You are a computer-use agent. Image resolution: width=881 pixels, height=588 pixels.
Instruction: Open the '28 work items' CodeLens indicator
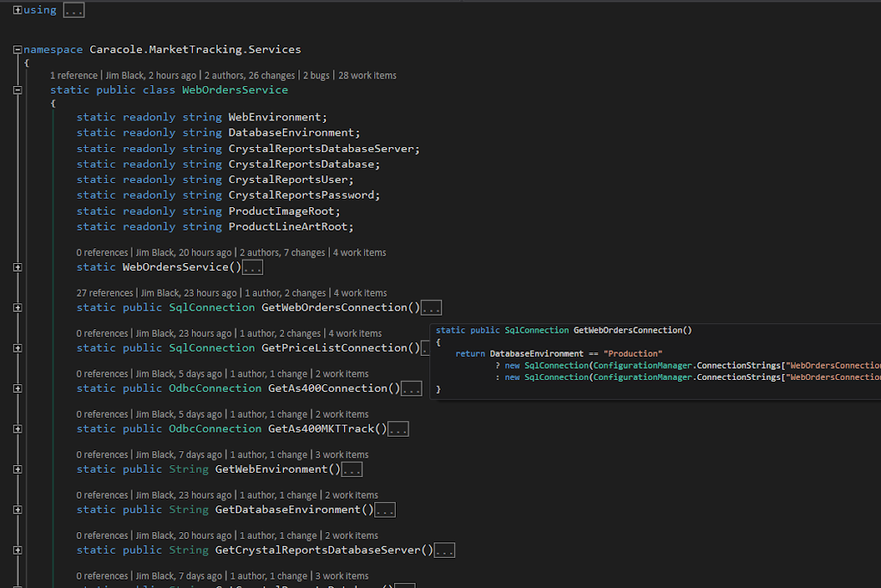pyautogui.click(x=367, y=76)
